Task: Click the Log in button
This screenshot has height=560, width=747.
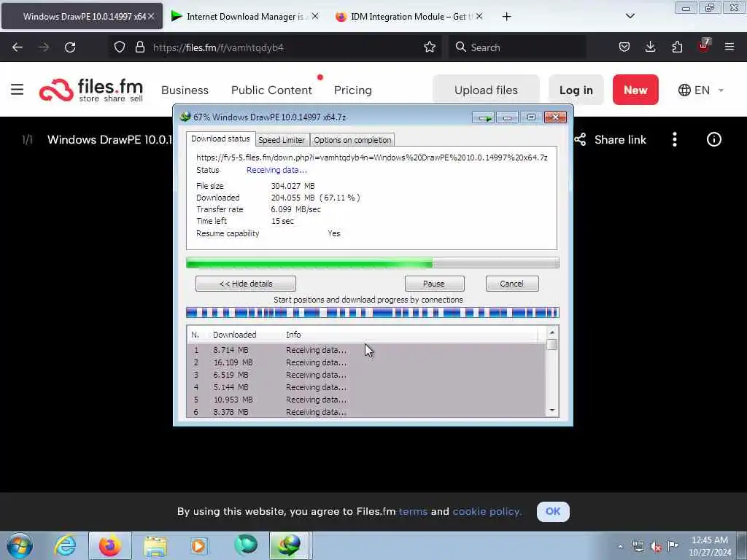Action: point(576,90)
